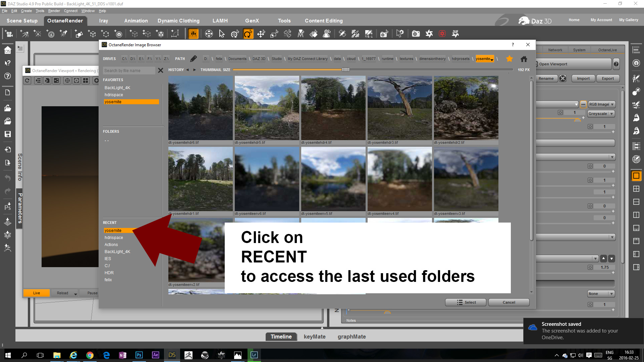644x362 pixels.
Task: Select the Z:\ drive button
Action: point(166,59)
